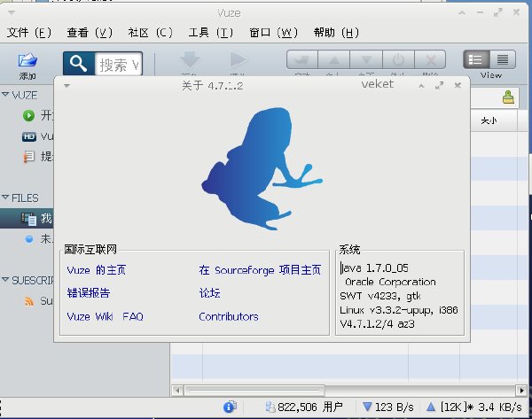Image resolution: width=532 pixels, height=419 pixels.
Task: Open the 查看 (V) menu
Action: click(90, 33)
